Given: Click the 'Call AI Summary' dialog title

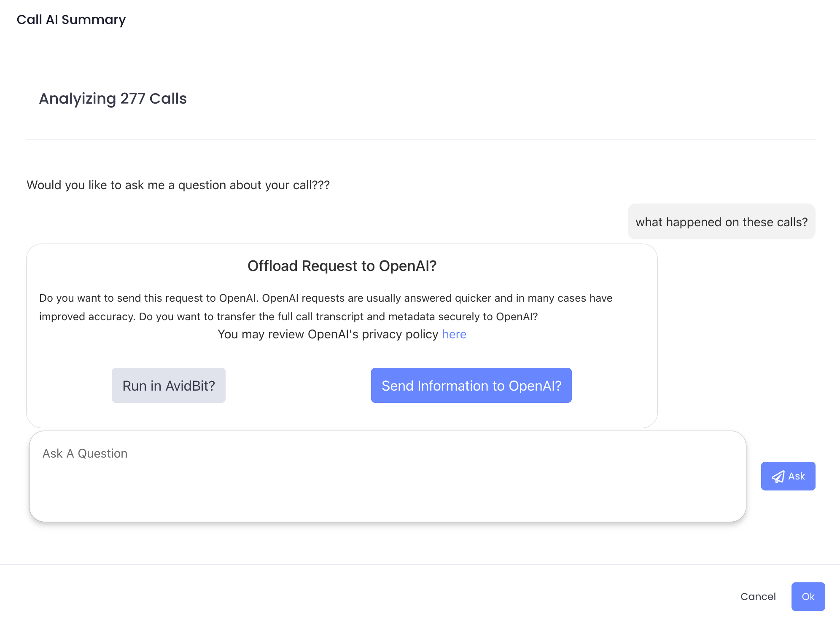Looking at the screenshot, I should 71,20.
